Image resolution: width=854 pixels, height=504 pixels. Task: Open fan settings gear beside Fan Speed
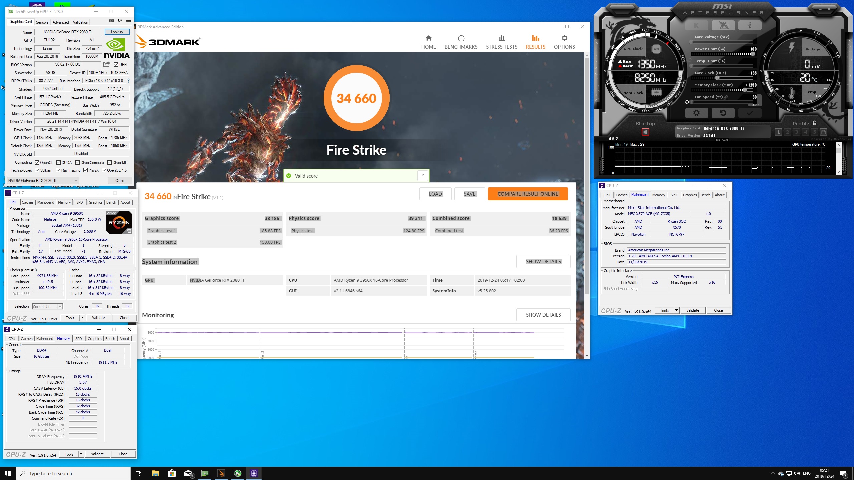[687, 102]
